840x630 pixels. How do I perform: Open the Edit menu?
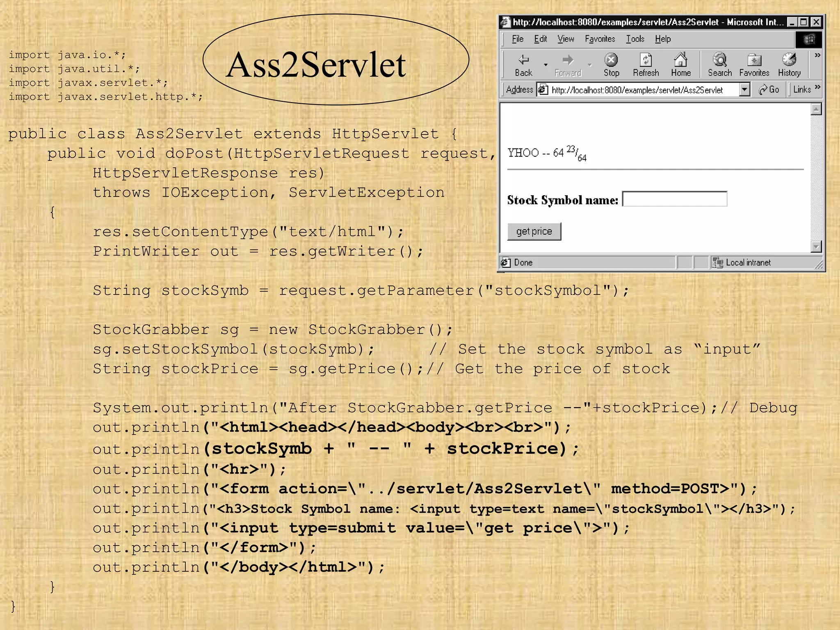coord(541,39)
